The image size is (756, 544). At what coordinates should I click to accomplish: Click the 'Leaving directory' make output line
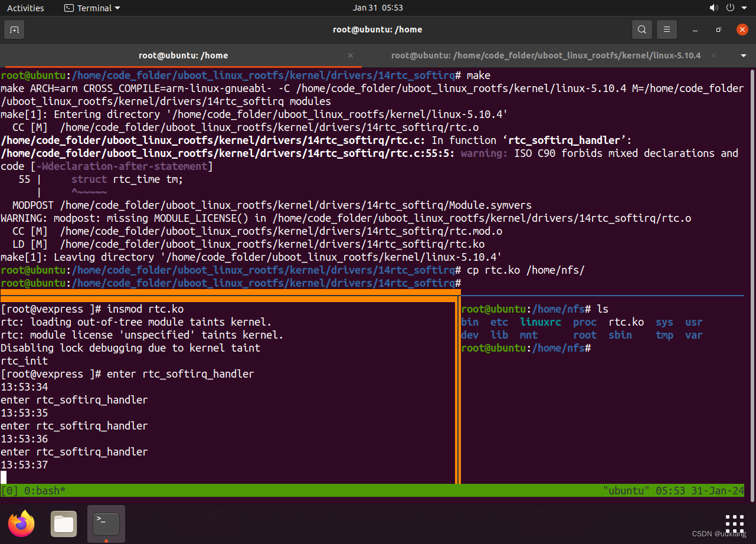click(251, 257)
